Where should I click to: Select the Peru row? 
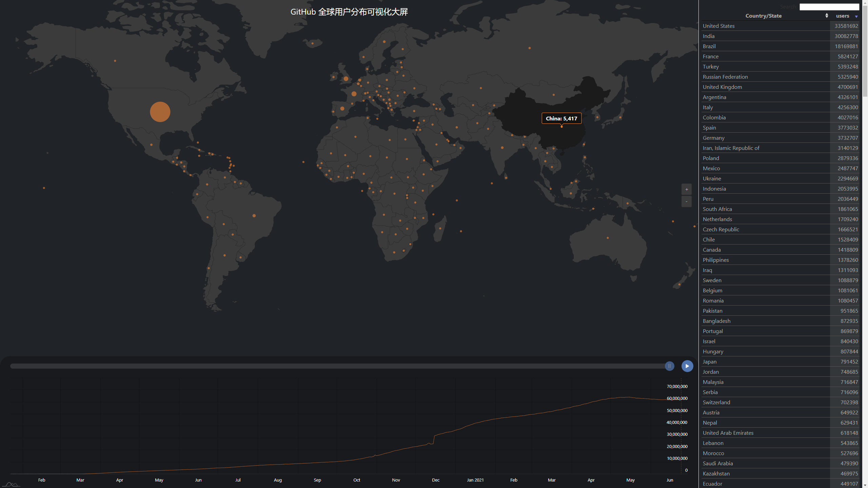780,199
